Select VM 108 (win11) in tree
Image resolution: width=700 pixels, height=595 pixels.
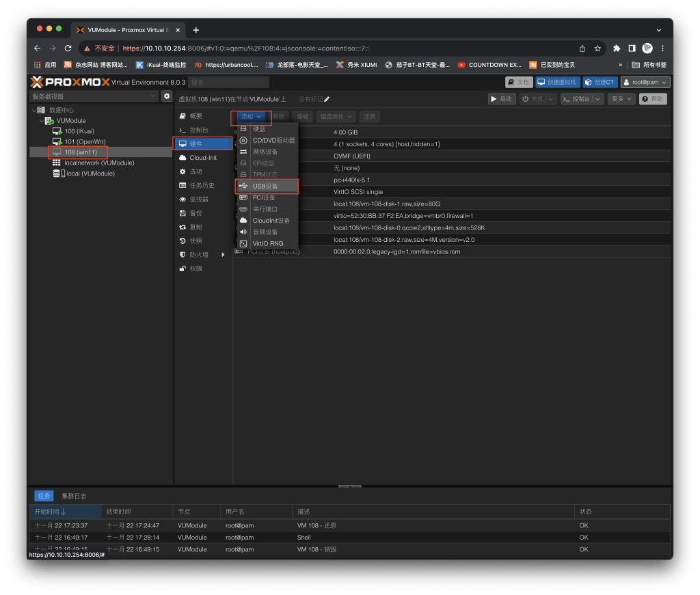click(x=81, y=152)
